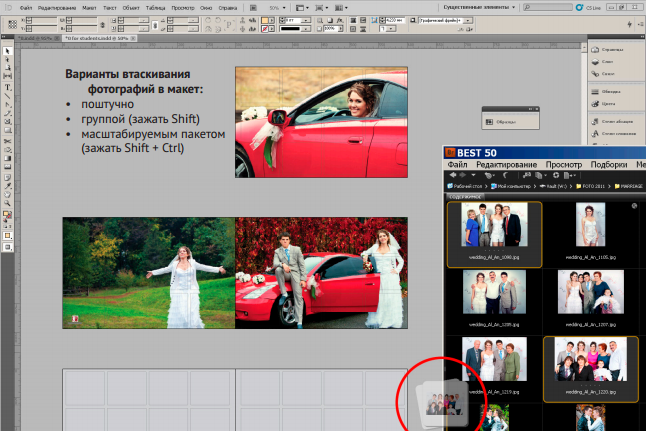This screenshot has height=431, width=646.
Task: Open the Макет menu in InDesign
Action: pyautogui.click(x=89, y=8)
